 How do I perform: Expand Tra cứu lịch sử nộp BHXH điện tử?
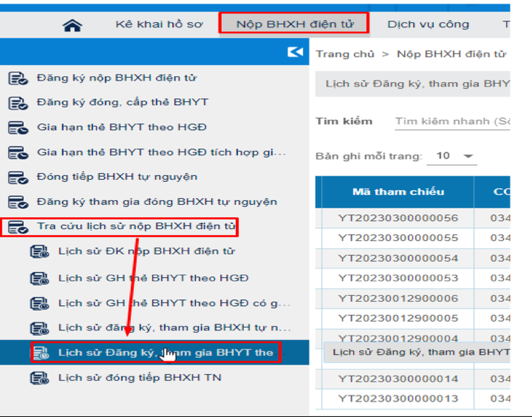tap(136, 226)
